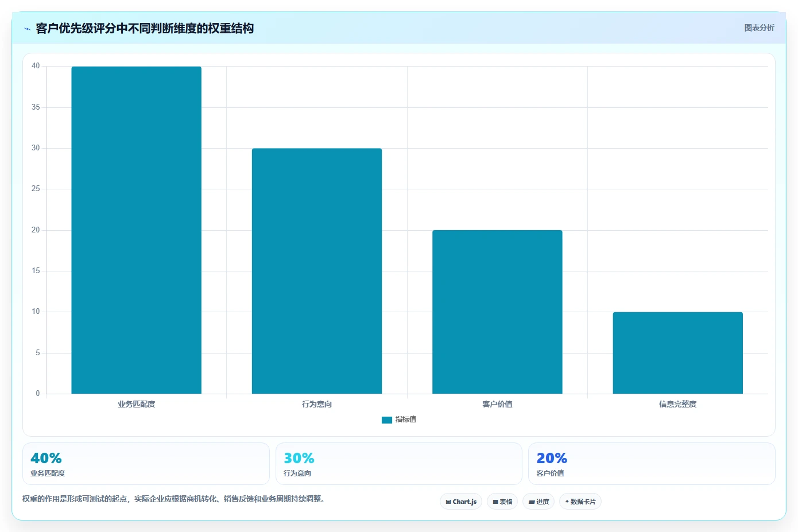
Task: Click the 客户价值 bar in chart
Action: pos(497,312)
